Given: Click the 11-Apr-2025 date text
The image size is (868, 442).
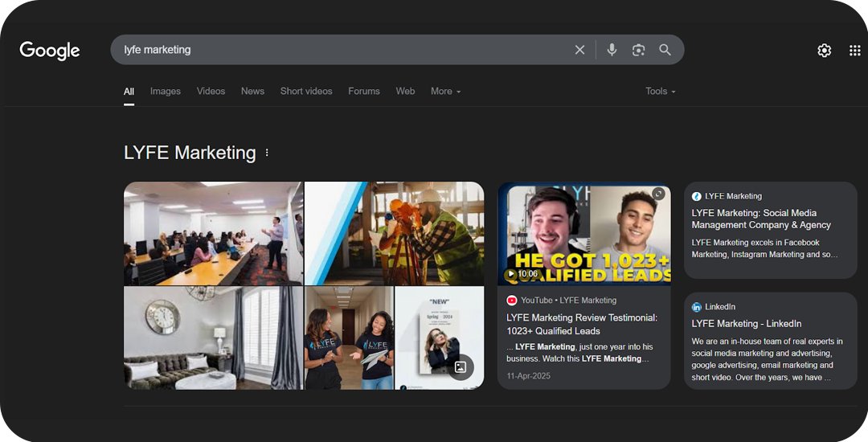Looking at the screenshot, I should (529, 376).
